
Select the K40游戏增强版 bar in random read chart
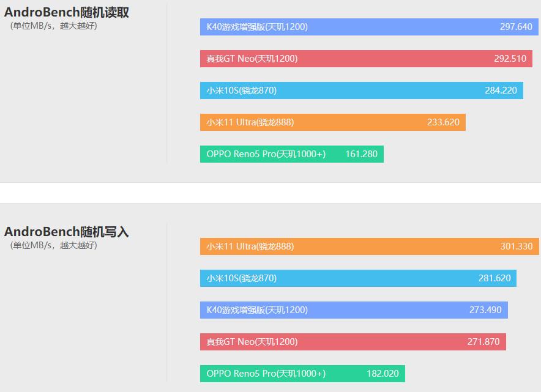point(369,27)
